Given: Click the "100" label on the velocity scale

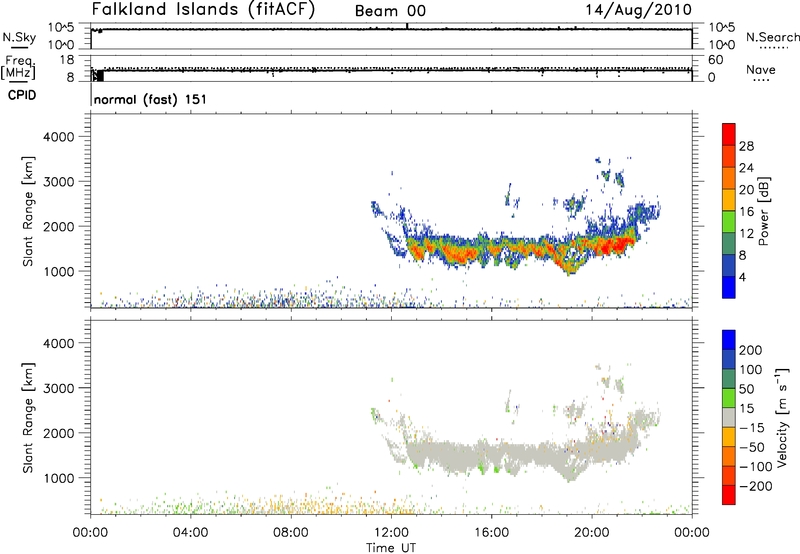Looking at the screenshot, I should (x=751, y=370).
